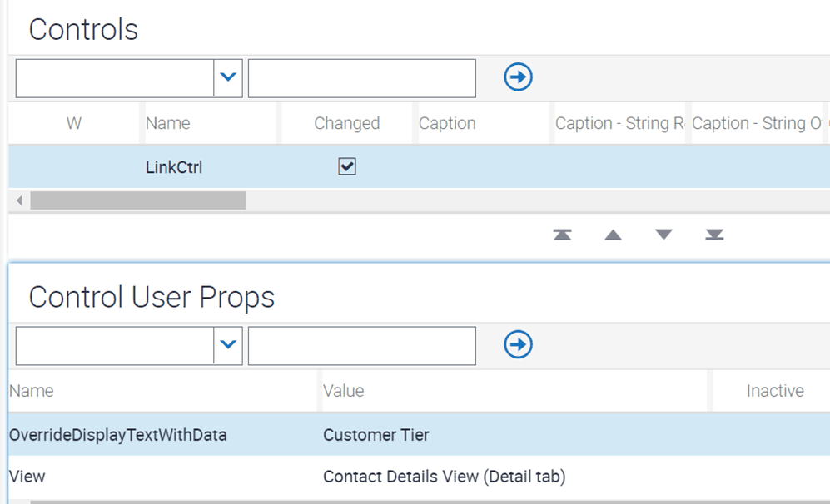
Task: Focus the Control User Props search text box
Action: [362, 346]
